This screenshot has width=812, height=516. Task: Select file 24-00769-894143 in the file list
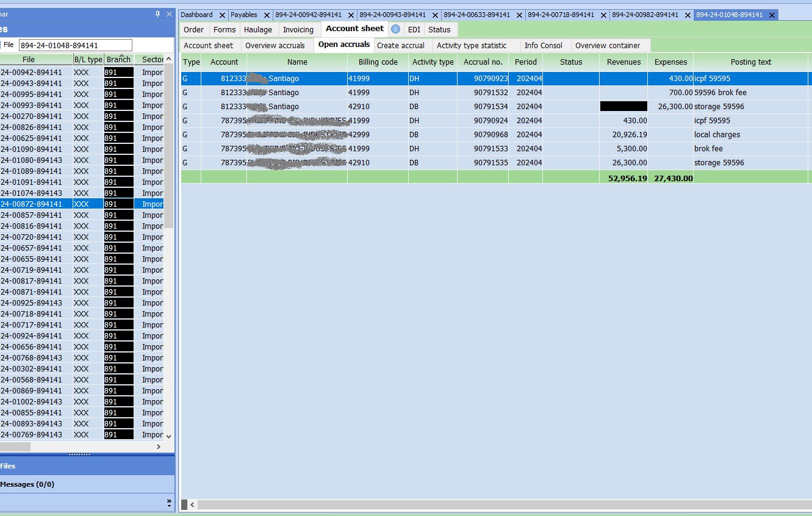click(x=82, y=435)
